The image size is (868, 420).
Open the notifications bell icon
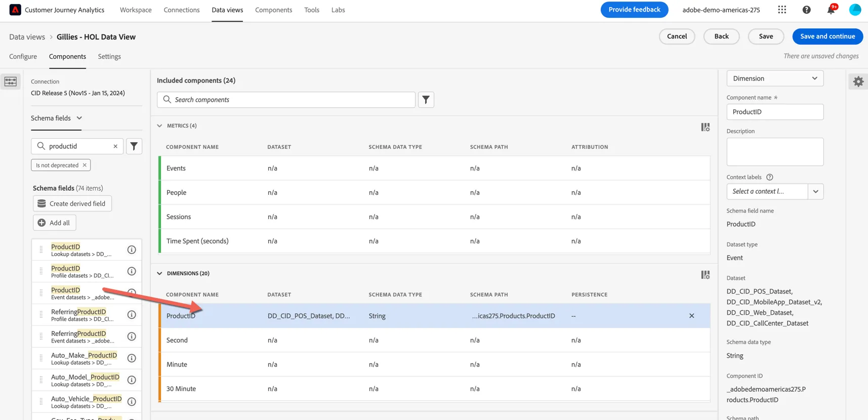[x=831, y=10]
